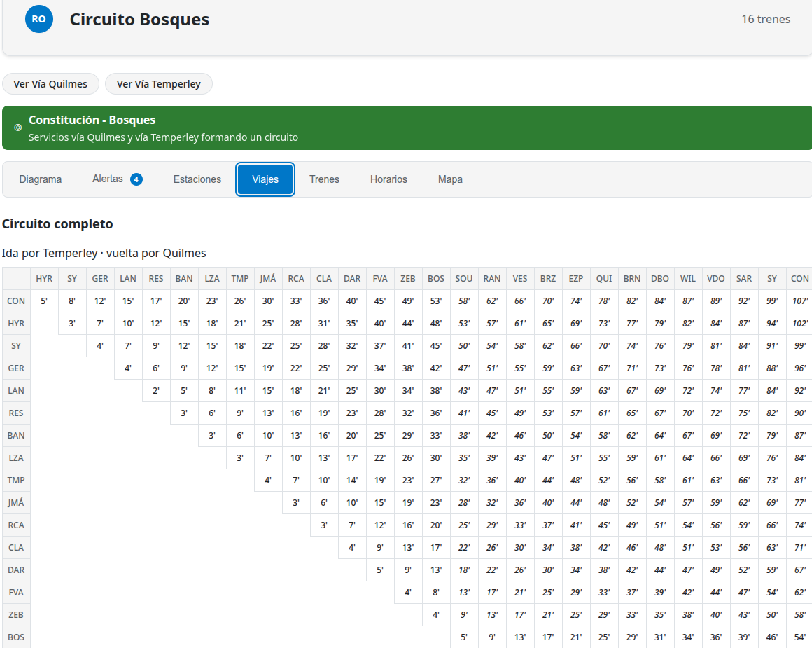Open the Trenes tab
The image size is (812, 648).
(x=324, y=179)
